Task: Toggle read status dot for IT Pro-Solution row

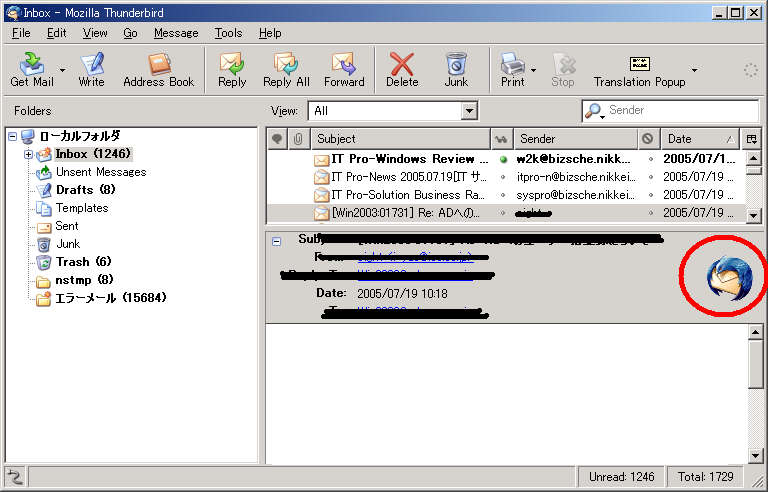Action: coord(503,195)
